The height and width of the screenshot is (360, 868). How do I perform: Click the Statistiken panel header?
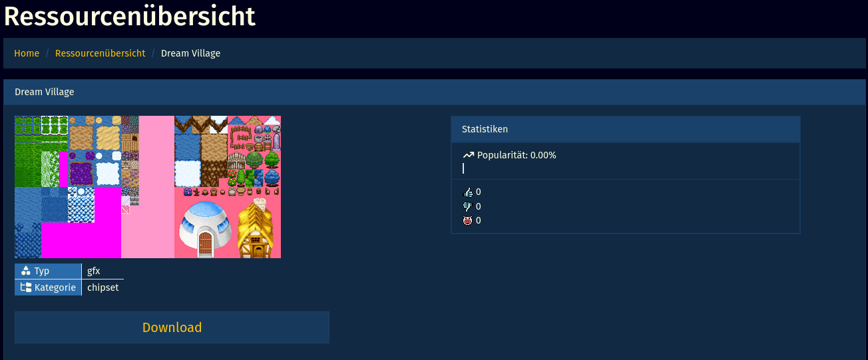coord(625,129)
